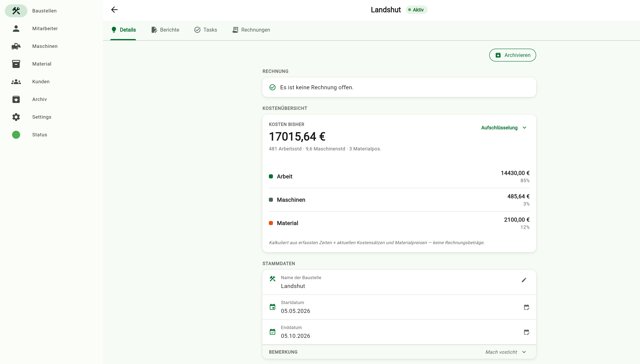Click the Berichte document icon
The height and width of the screenshot is (364, 640).
(154, 30)
